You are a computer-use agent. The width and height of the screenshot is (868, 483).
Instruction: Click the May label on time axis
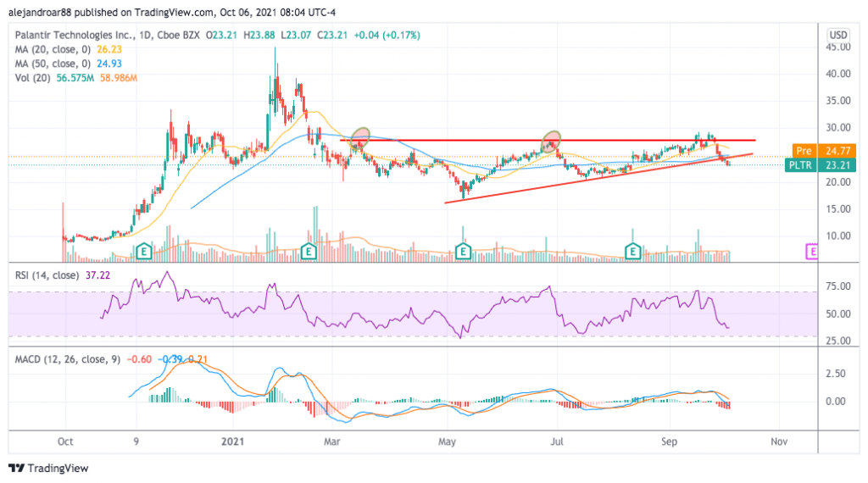pos(447,441)
